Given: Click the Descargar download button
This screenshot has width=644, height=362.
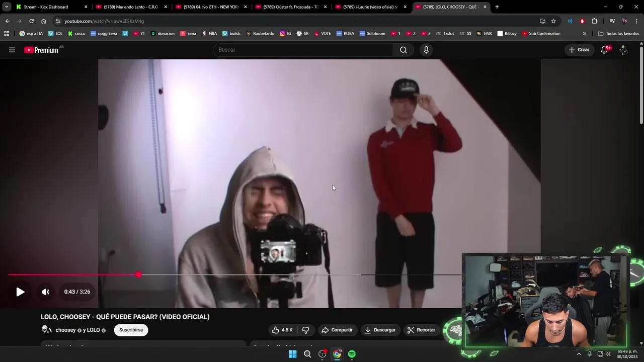Looking at the screenshot, I should [380, 330].
